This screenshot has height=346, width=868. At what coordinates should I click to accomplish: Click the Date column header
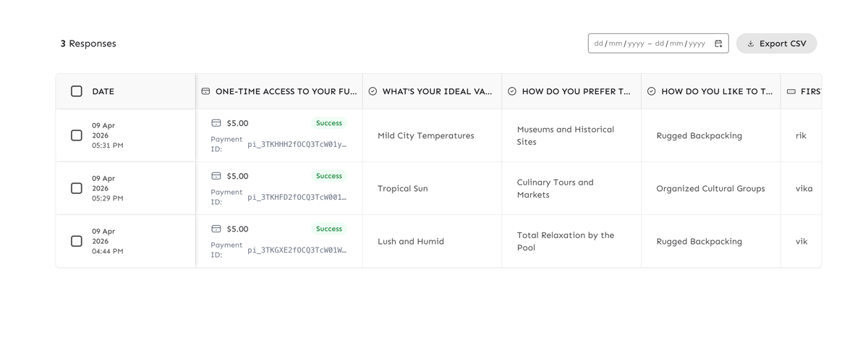[x=103, y=91]
